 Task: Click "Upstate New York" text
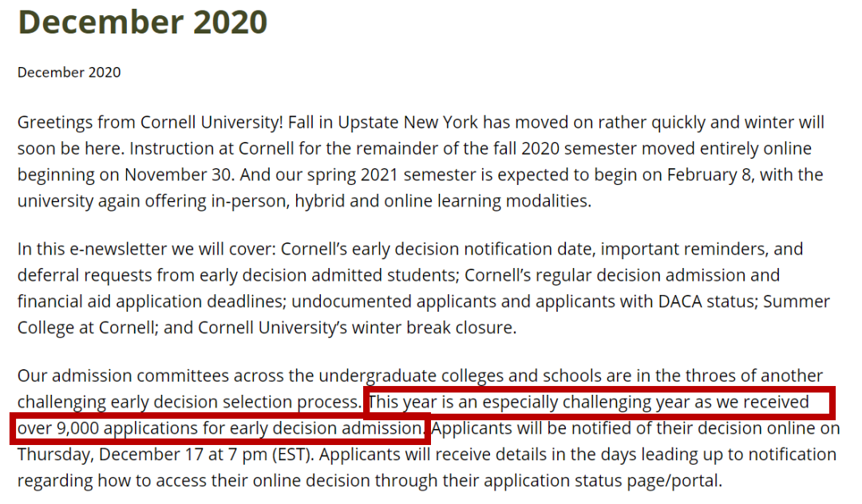tap(408, 123)
